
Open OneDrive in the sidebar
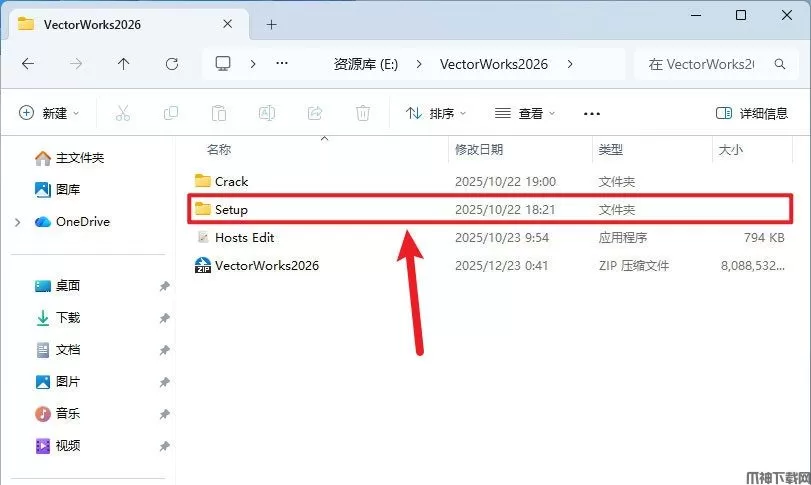[72, 222]
